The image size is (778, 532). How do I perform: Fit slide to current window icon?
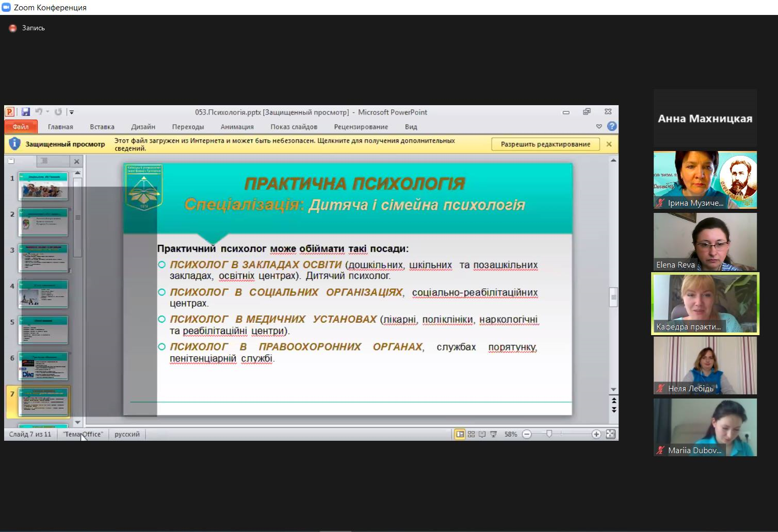(610, 435)
